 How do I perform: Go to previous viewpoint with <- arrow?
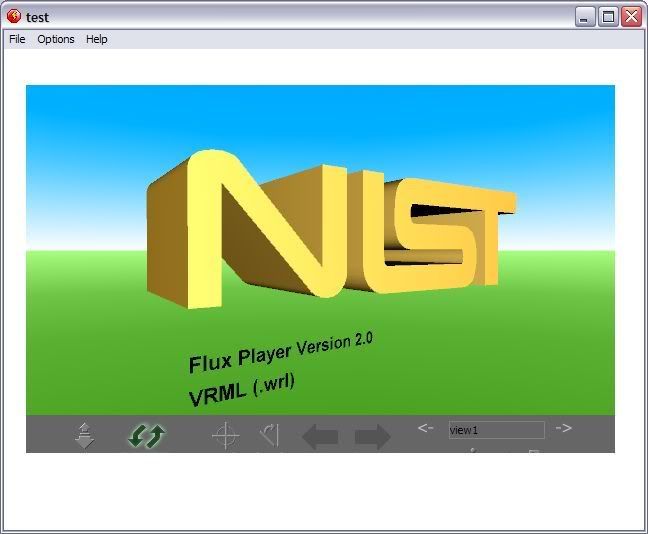(x=425, y=428)
